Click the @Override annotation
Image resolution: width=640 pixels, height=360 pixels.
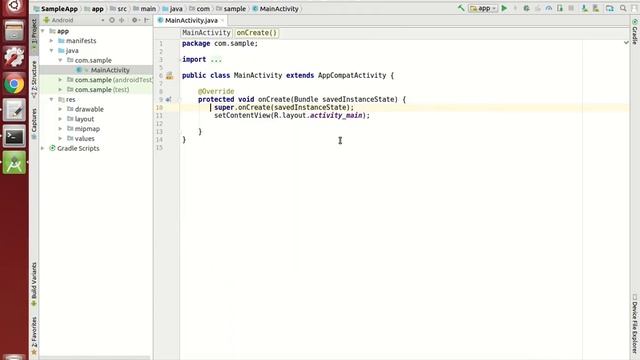(x=216, y=91)
